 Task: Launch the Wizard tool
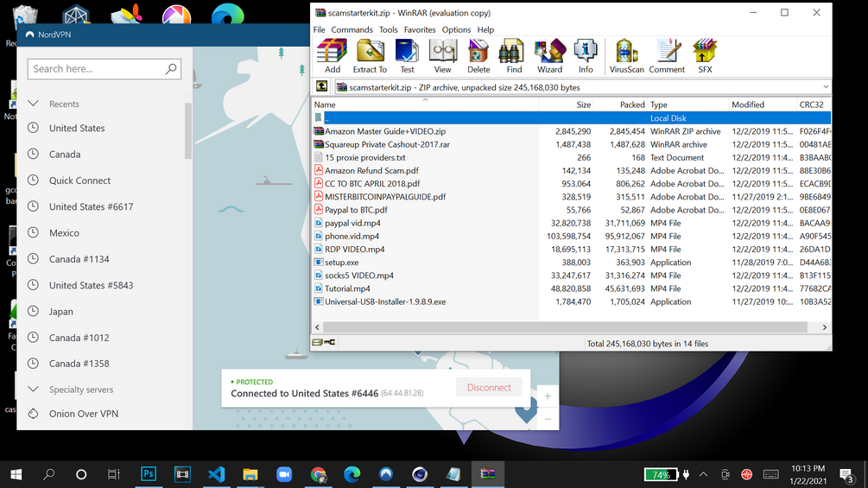[549, 56]
